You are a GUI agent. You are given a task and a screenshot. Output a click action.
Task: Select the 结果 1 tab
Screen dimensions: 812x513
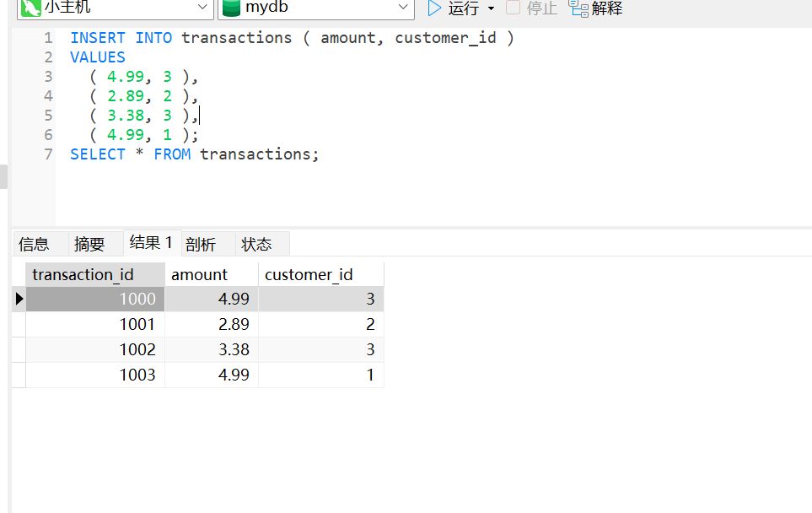click(x=151, y=243)
